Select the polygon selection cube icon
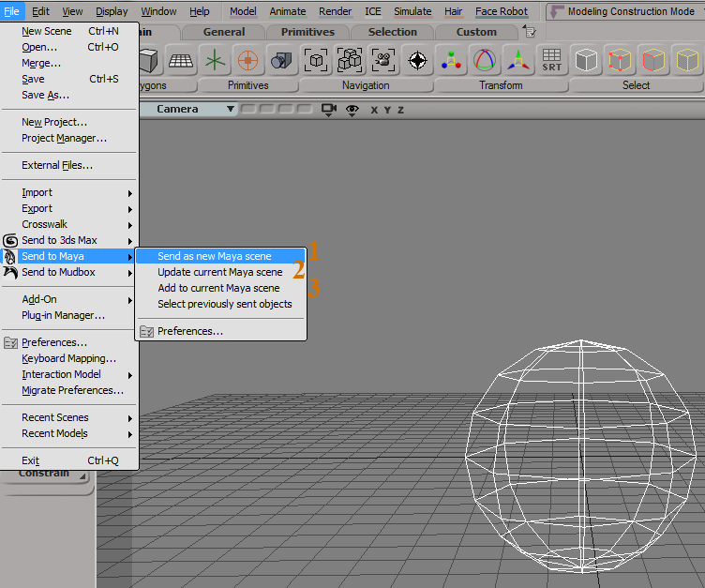 (687, 60)
